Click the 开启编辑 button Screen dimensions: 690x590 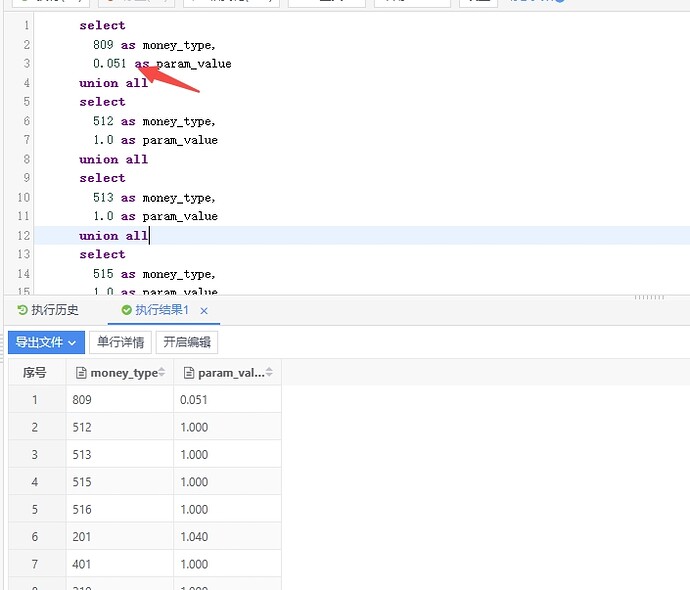coord(187,342)
